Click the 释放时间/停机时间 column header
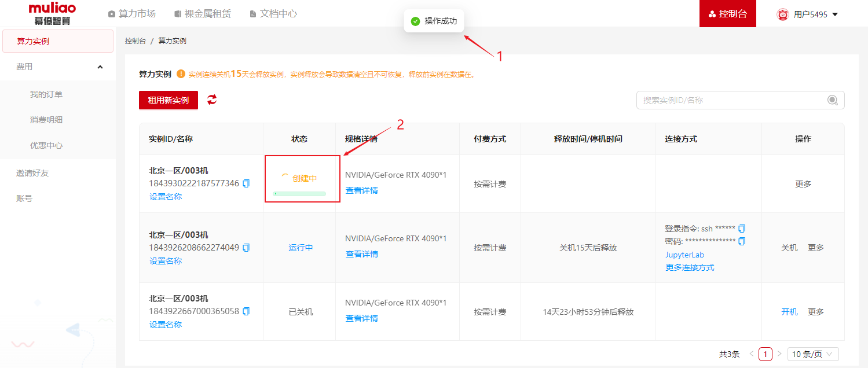The height and width of the screenshot is (368, 868). coord(588,139)
